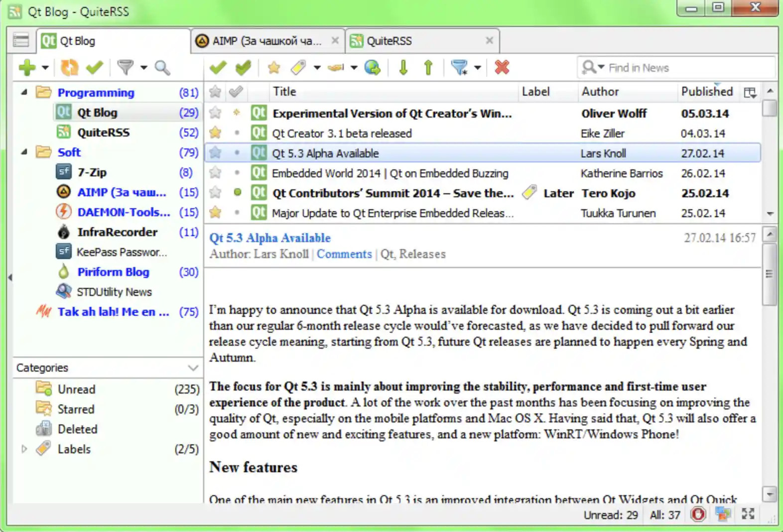Toggle star on Qt 5.3 Alpha Available row
Screen dimensions: 783x532
coord(215,152)
